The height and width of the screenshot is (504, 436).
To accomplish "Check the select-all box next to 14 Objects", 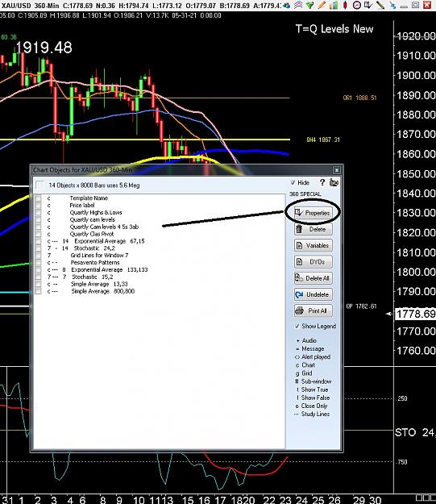I will [39, 185].
